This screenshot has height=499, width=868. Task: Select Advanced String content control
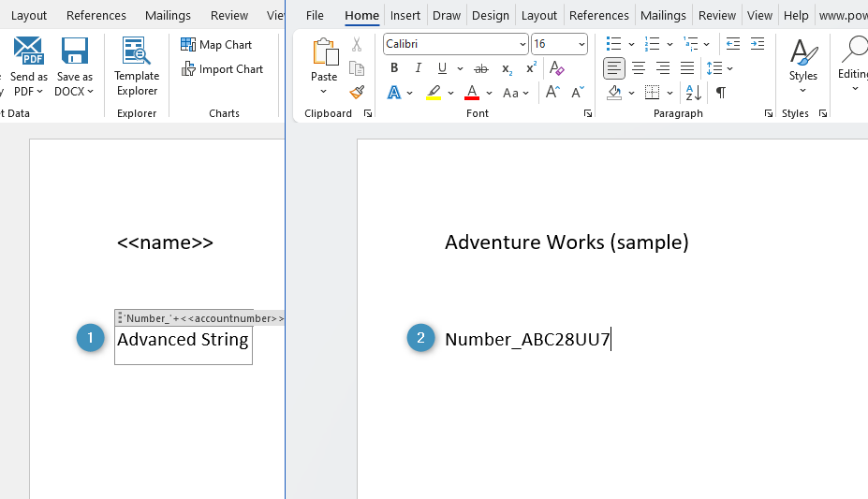pos(183,340)
